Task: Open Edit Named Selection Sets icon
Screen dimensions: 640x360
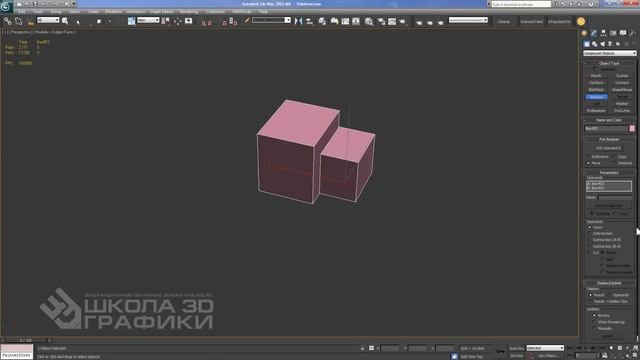Action: point(247,21)
